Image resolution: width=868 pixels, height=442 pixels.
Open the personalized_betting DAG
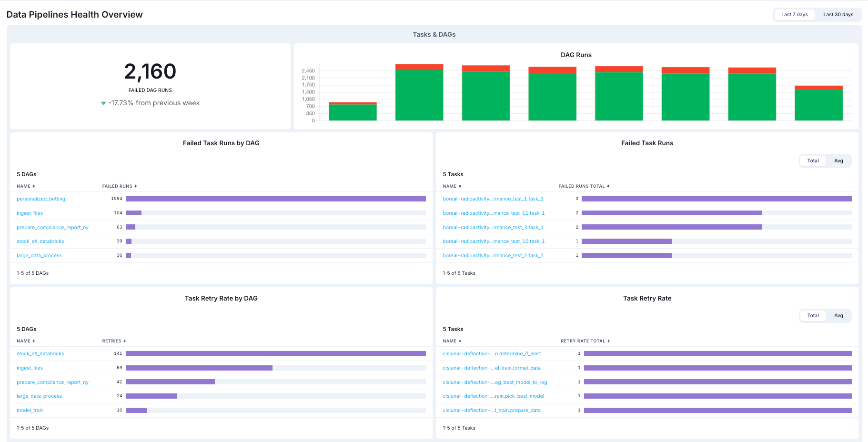[x=41, y=199]
